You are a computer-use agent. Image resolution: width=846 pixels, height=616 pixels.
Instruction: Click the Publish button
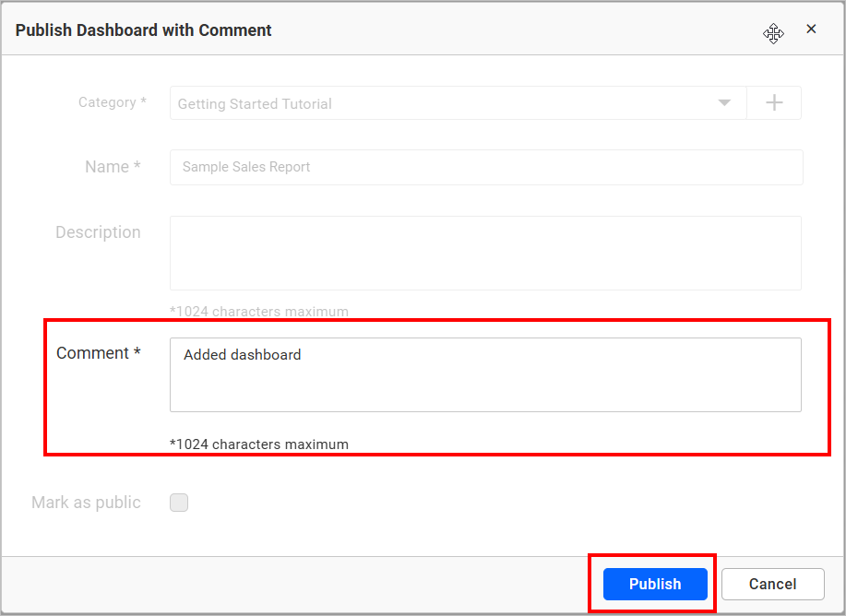pos(653,584)
